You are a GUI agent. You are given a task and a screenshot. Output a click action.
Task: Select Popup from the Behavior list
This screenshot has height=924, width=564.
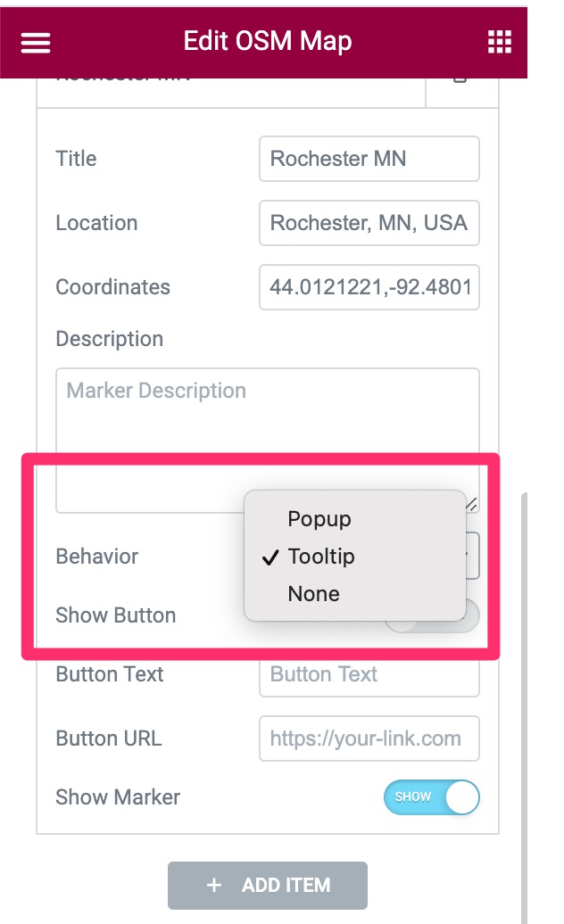tap(319, 519)
